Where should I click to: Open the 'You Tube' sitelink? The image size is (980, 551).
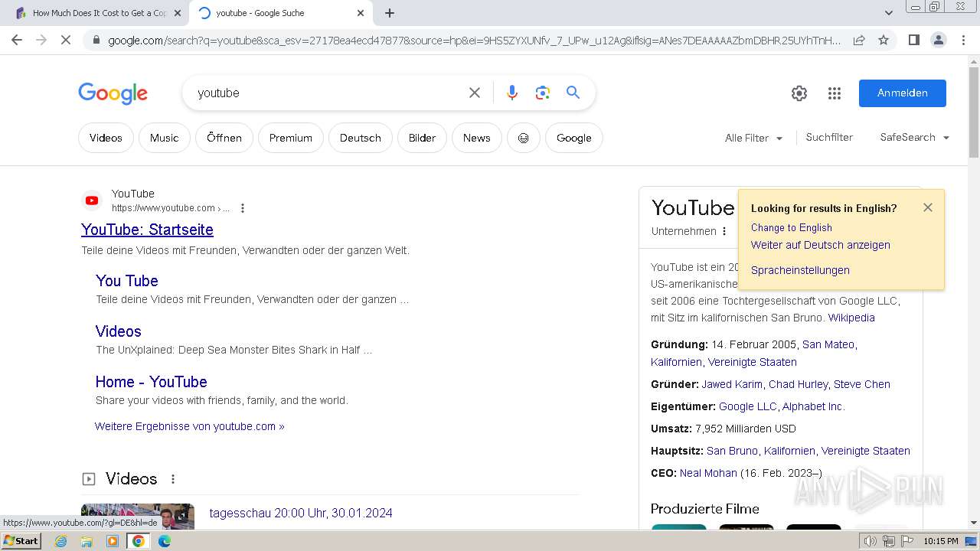coord(127,281)
